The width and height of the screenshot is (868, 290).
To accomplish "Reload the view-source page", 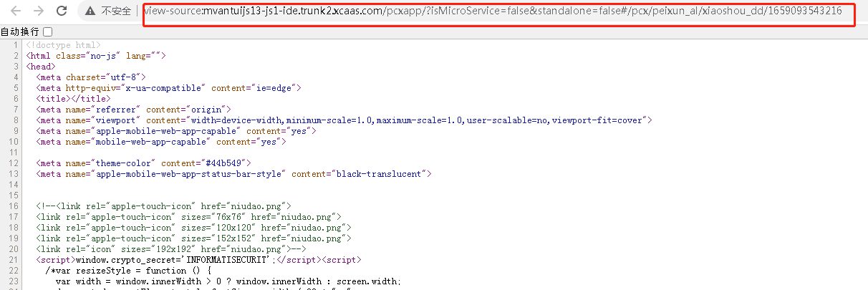I will click(62, 11).
